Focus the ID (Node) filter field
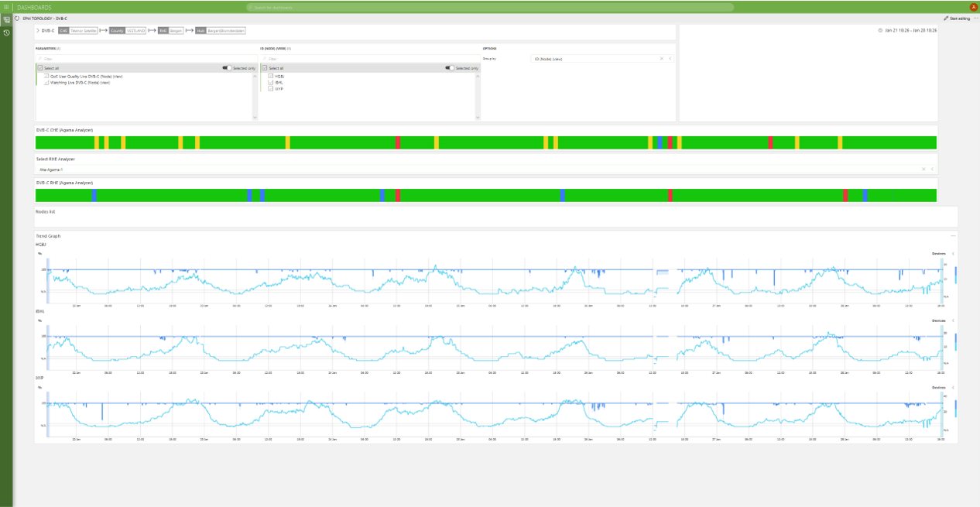980x507 pixels. tap(370, 58)
